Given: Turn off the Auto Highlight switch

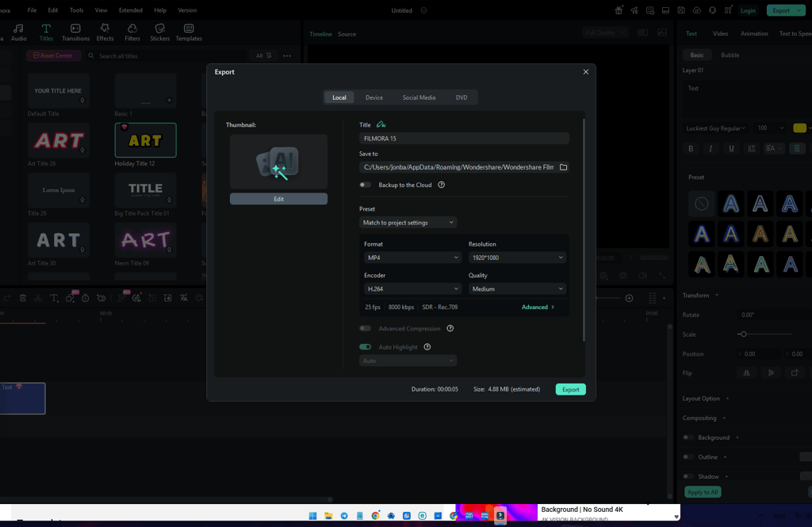Looking at the screenshot, I should [x=365, y=347].
